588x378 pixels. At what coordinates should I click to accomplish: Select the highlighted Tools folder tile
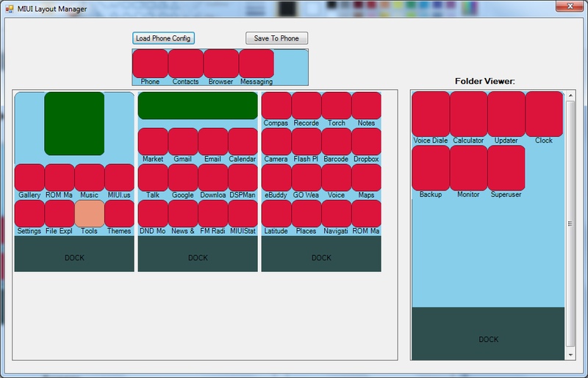[x=89, y=213]
